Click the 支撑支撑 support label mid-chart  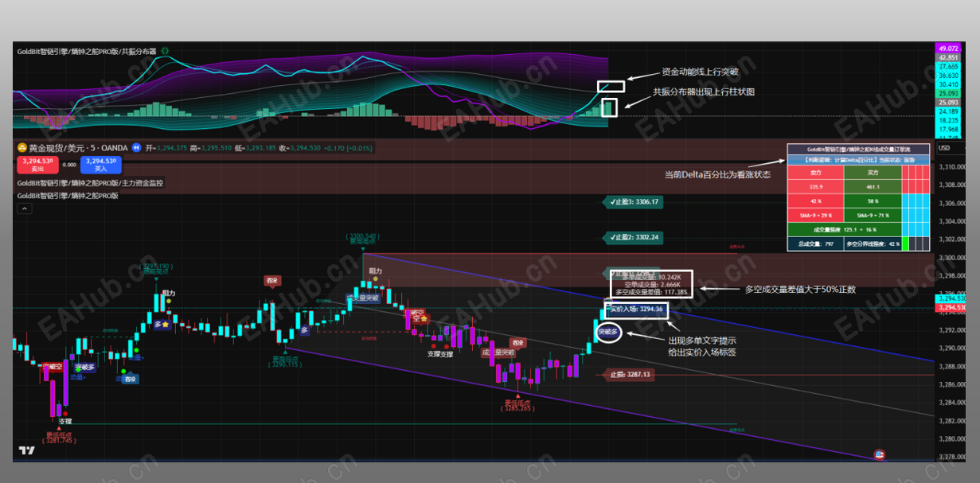440,354
